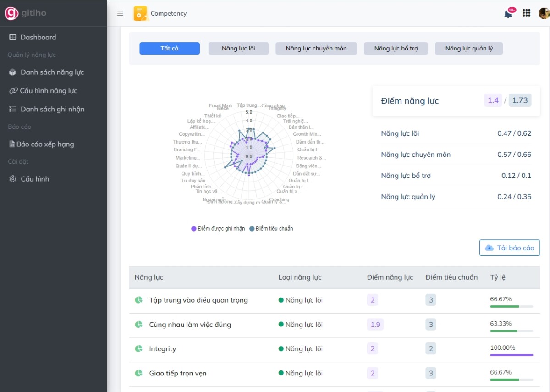The width and height of the screenshot is (550, 392).
Task: Click the yellow Competency app icon
Action: point(140,13)
